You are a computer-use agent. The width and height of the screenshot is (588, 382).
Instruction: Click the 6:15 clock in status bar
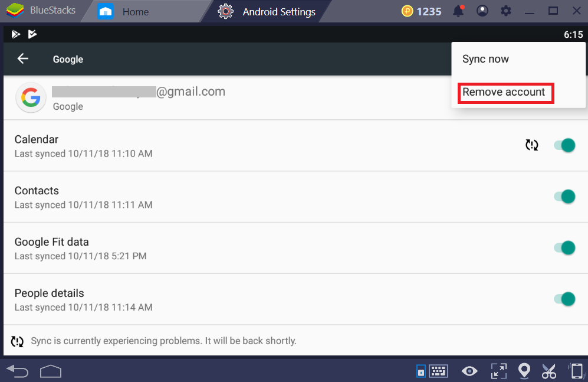573,34
